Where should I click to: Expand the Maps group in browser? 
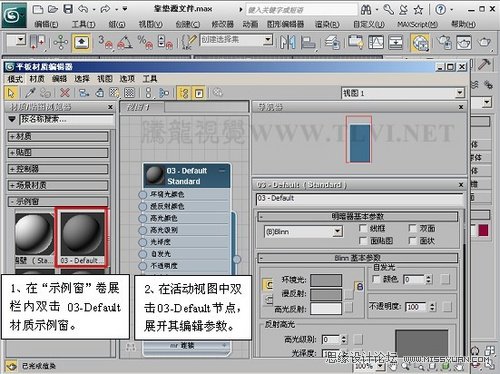tap(58, 153)
